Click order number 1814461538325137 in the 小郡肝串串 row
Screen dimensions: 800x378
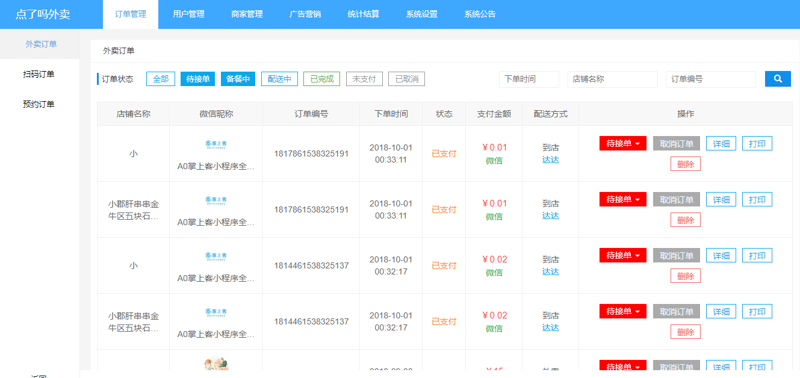[311, 322]
